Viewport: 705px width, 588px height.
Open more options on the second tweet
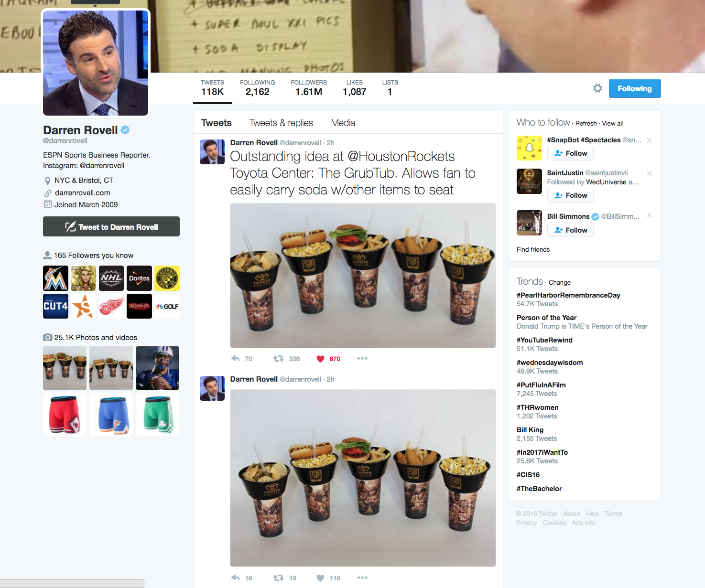tap(362, 578)
